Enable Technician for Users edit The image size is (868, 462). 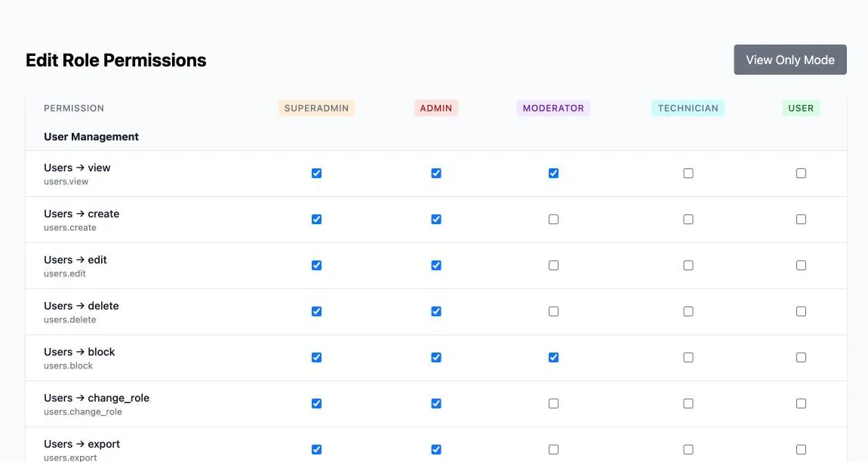(x=688, y=265)
